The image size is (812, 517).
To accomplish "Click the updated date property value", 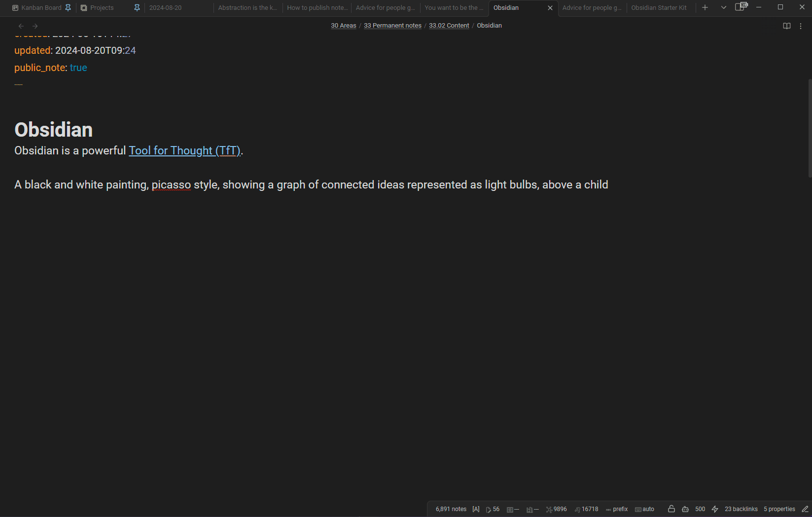I will point(96,51).
